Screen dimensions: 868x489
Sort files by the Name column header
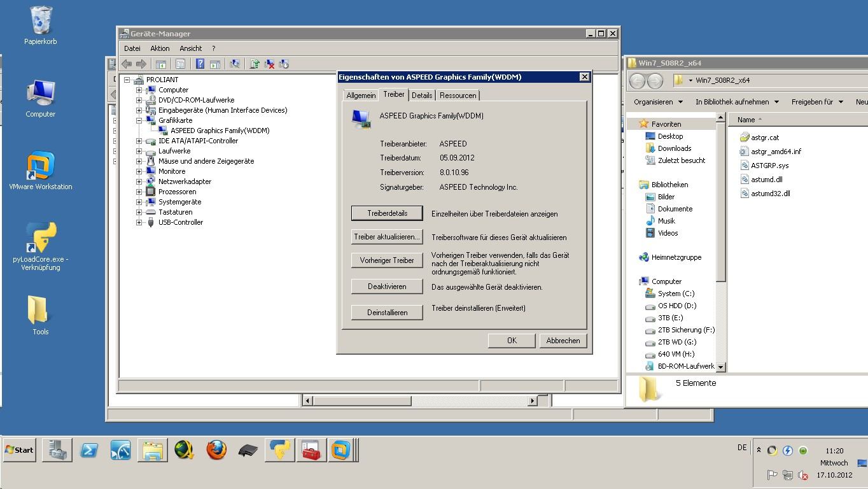tap(746, 120)
